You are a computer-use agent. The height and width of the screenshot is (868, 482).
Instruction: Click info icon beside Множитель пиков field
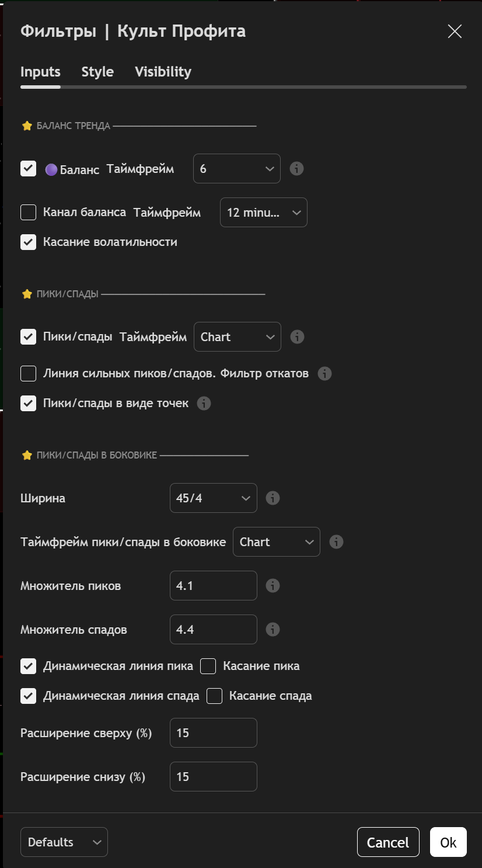pyautogui.click(x=273, y=586)
